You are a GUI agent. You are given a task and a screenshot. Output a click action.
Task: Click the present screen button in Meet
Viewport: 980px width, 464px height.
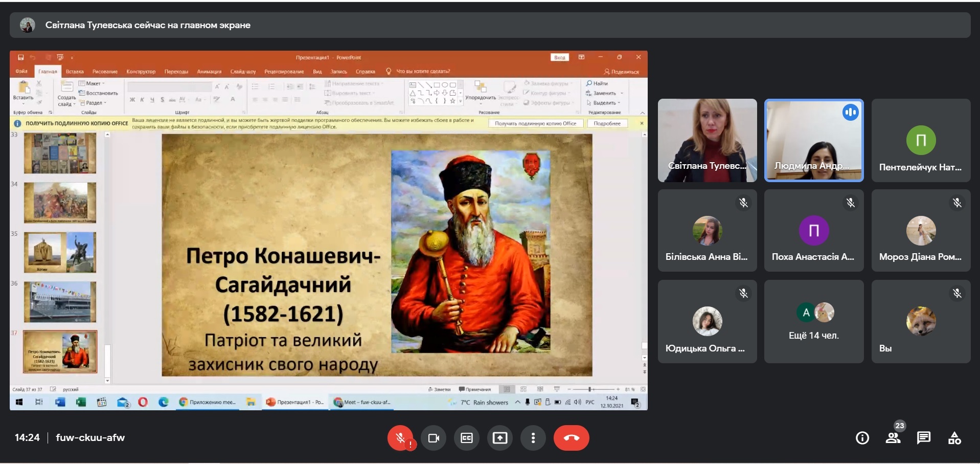500,438
